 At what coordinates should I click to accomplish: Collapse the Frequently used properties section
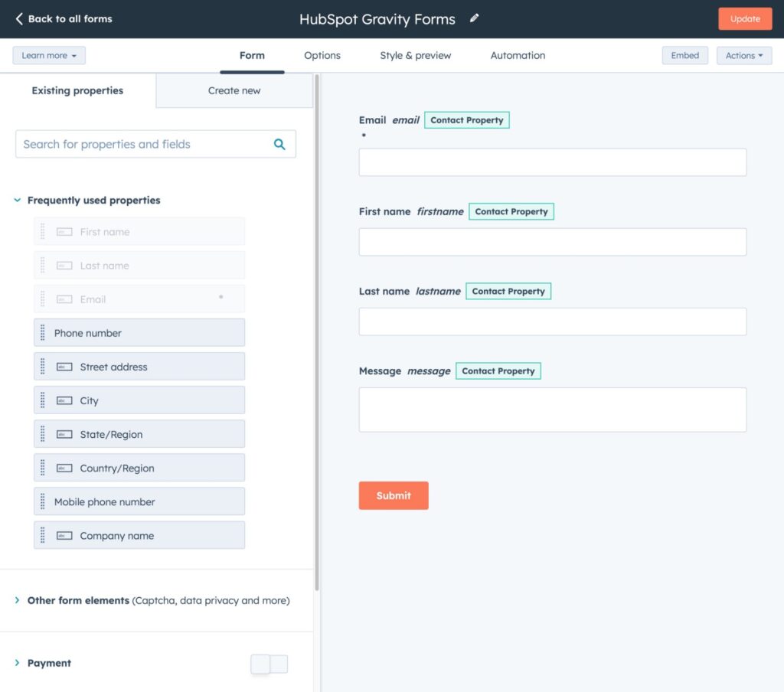pos(16,200)
